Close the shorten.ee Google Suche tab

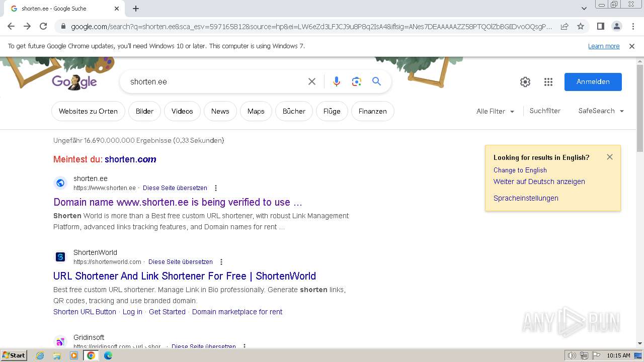pos(117,9)
